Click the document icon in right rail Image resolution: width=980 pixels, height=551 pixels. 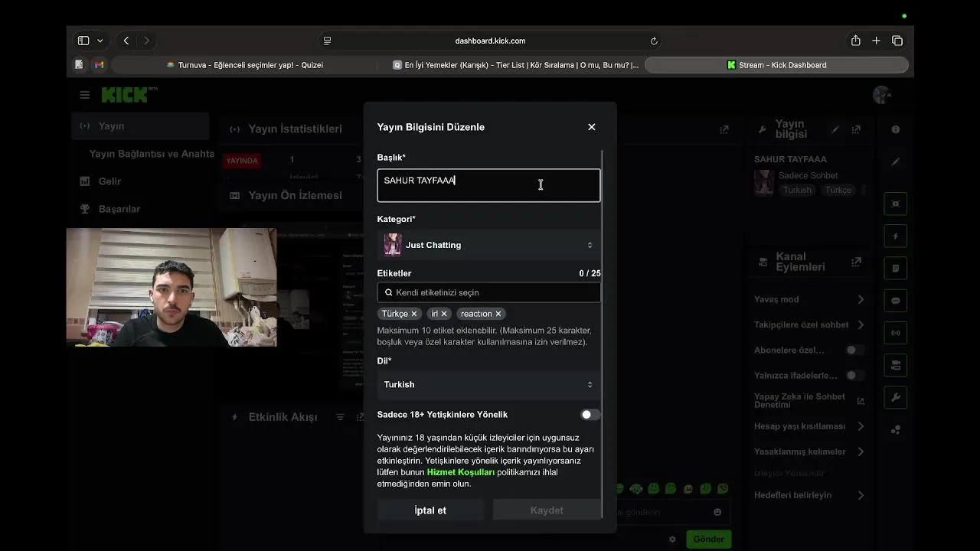click(896, 269)
